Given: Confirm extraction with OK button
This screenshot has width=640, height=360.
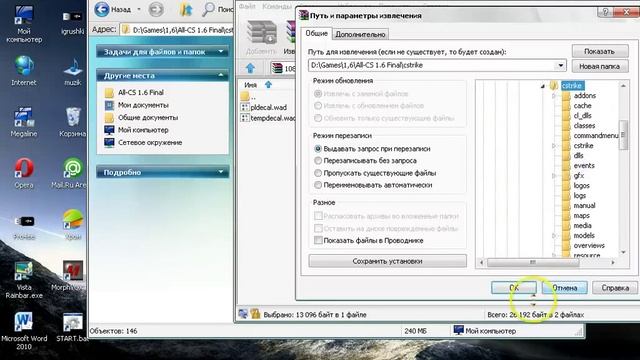Looking at the screenshot, I should coord(514,288).
